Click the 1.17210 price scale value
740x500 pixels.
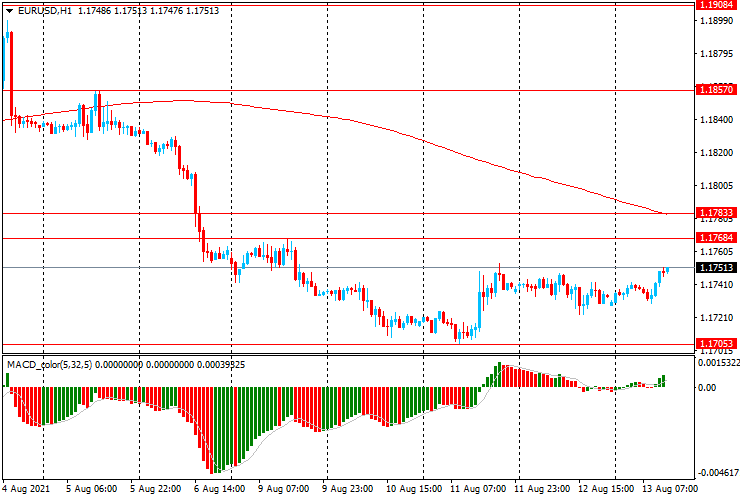point(716,318)
